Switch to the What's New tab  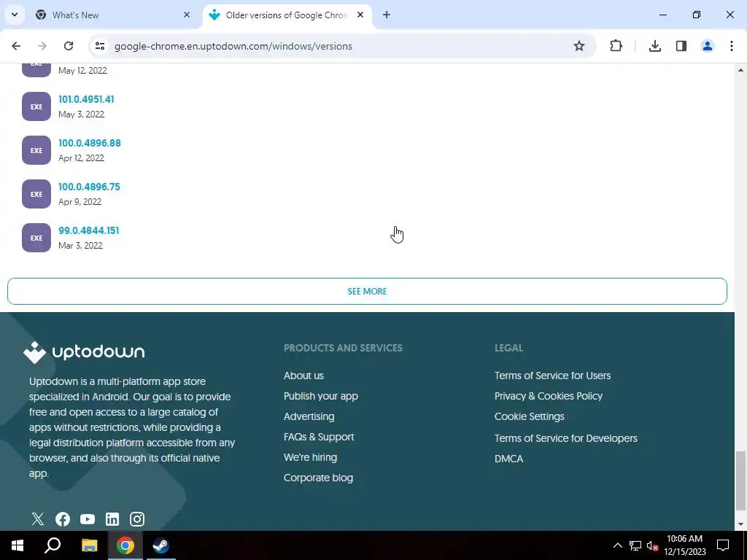pyautogui.click(x=113, y=15)
